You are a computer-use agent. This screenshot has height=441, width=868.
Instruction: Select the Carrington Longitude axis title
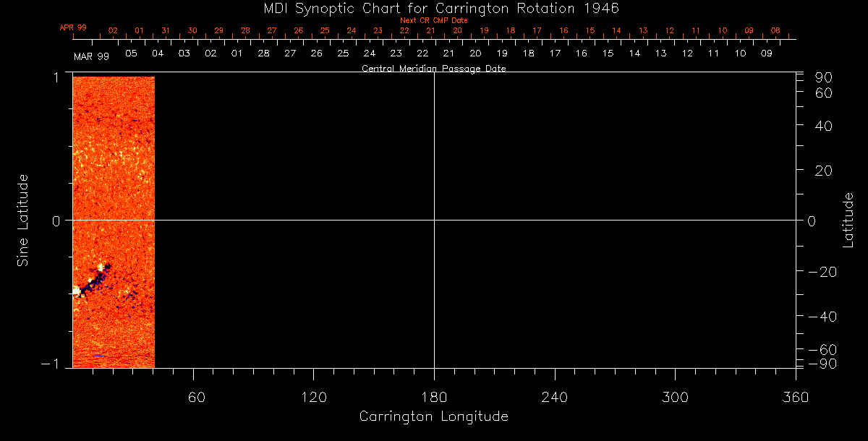point(433,416)
